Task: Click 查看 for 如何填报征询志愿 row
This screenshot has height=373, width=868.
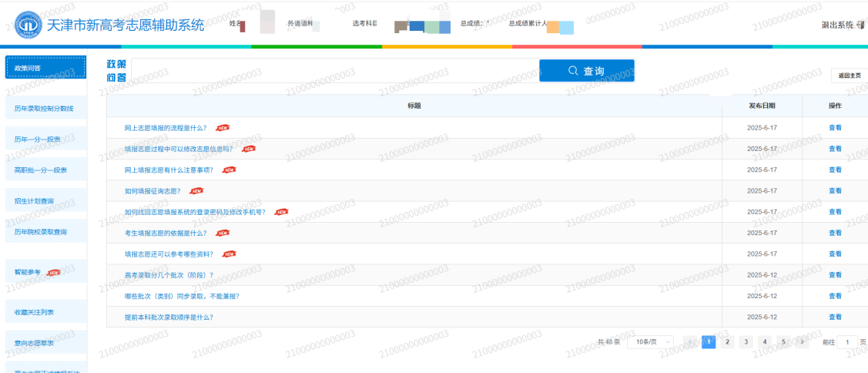Action: click(835, 190)
